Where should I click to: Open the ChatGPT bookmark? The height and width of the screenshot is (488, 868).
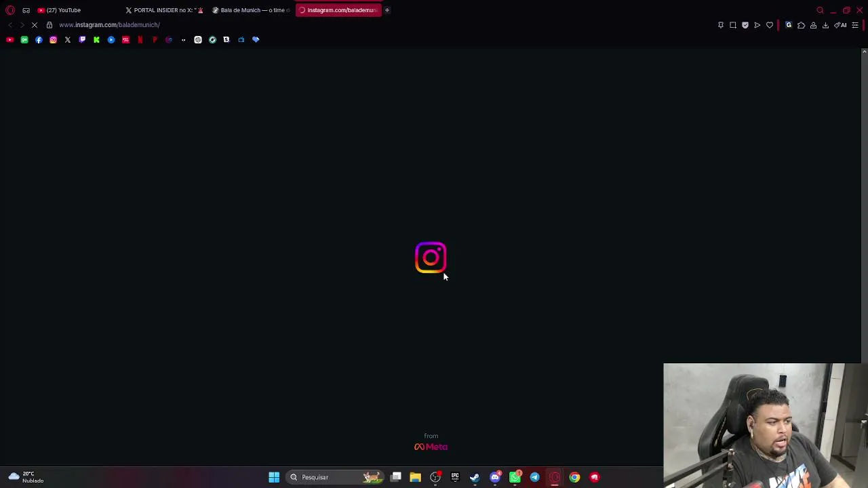198,40
